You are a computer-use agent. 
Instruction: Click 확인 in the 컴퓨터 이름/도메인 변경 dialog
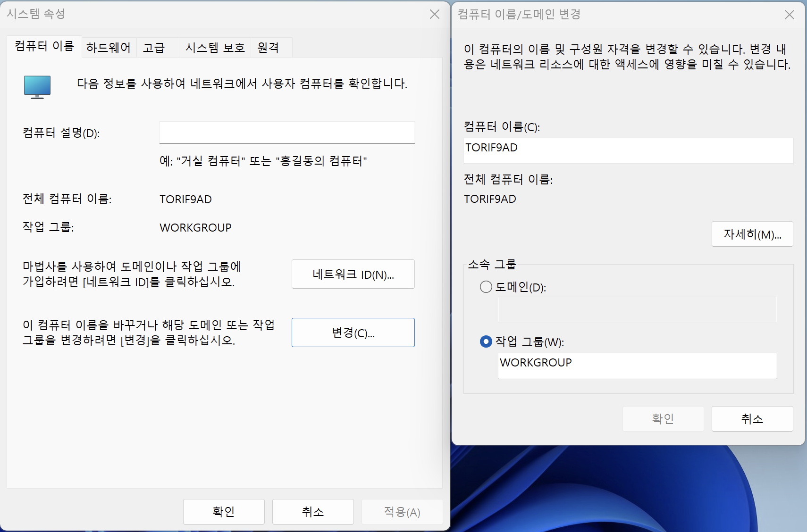point(663,419)
